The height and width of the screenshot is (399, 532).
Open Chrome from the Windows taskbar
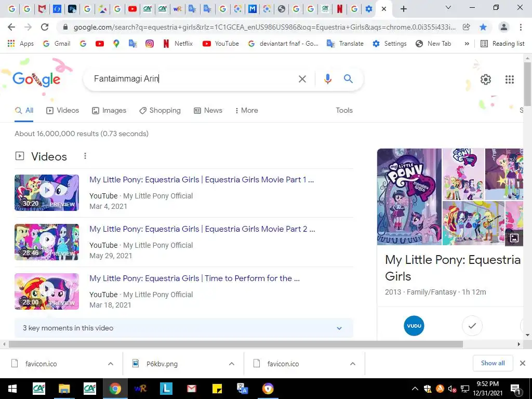tap(115, 389)
